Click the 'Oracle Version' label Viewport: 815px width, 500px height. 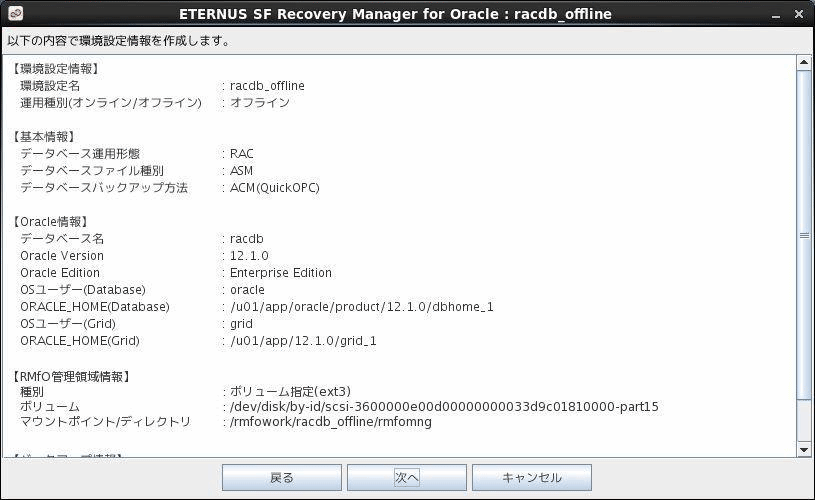click(62, 256)
